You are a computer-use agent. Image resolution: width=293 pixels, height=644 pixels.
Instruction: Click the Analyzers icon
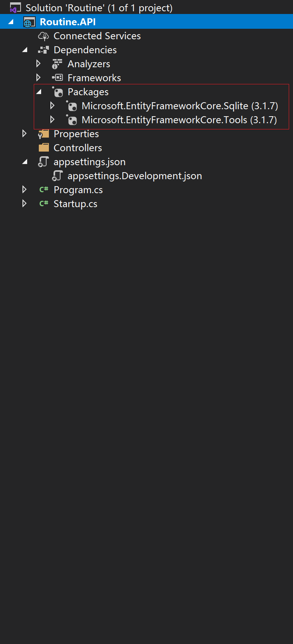(x=57, y=64)
